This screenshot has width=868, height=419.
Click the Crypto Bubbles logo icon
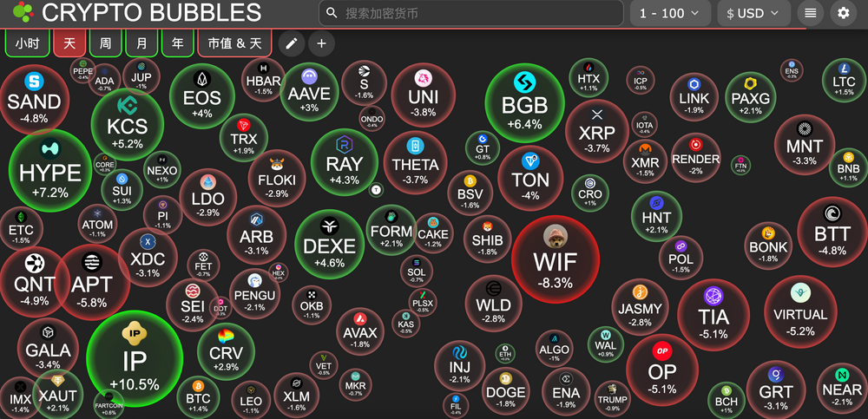point(23,12)
